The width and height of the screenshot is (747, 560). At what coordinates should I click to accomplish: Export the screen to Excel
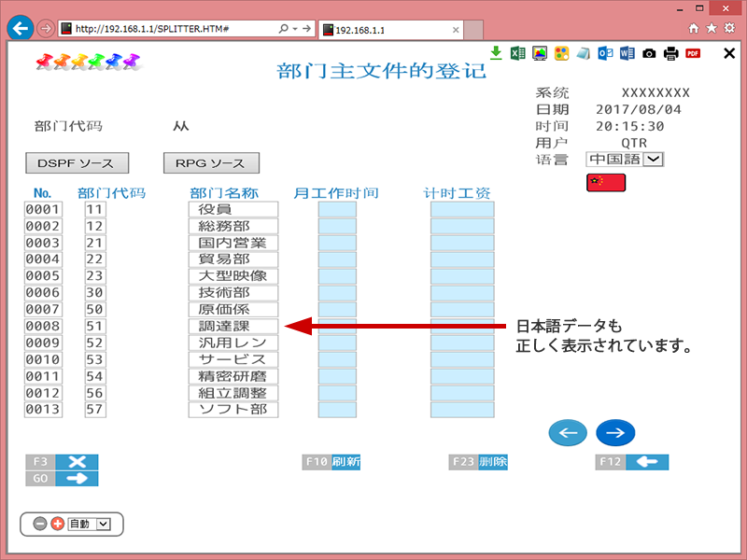(x=517, y=53)
